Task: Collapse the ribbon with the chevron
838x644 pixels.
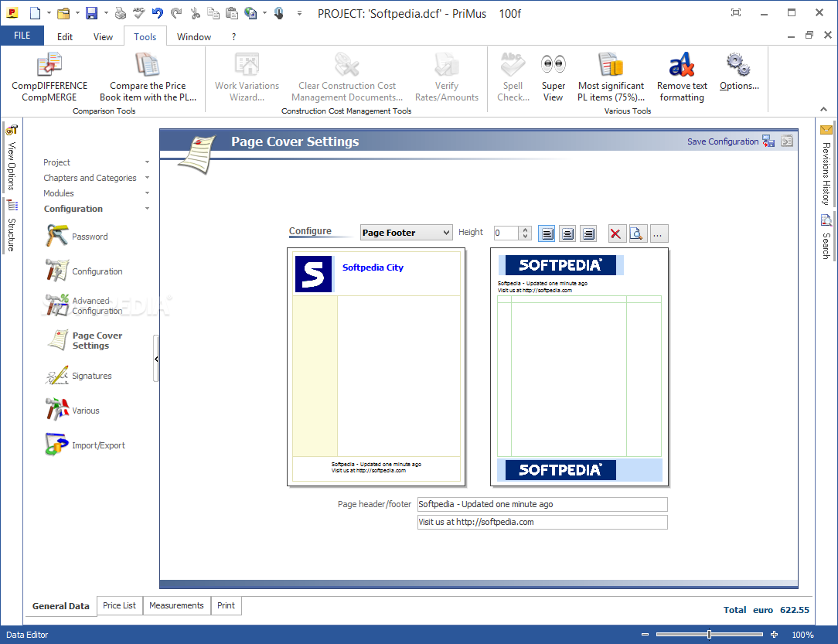Action: 823,109
